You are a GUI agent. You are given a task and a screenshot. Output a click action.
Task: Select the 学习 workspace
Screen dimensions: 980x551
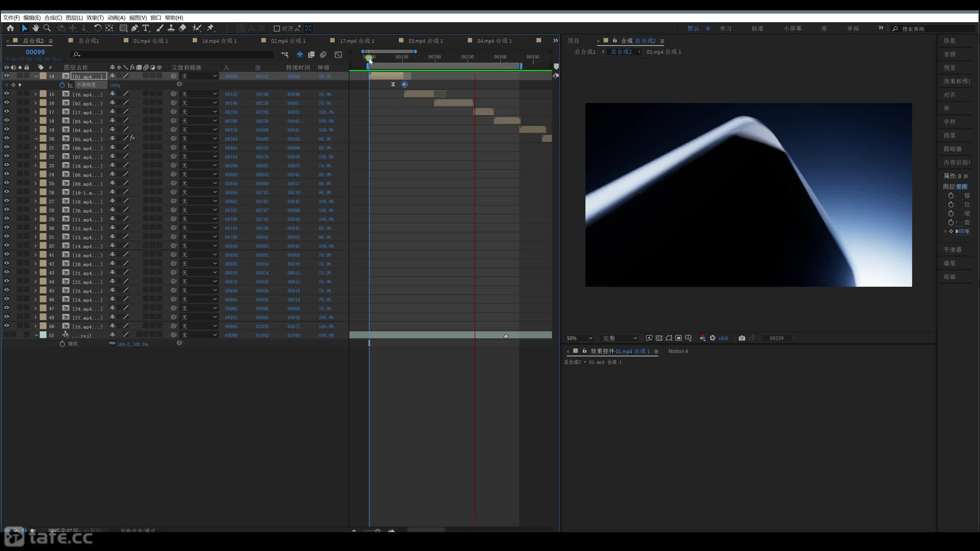tap(725, 28)
